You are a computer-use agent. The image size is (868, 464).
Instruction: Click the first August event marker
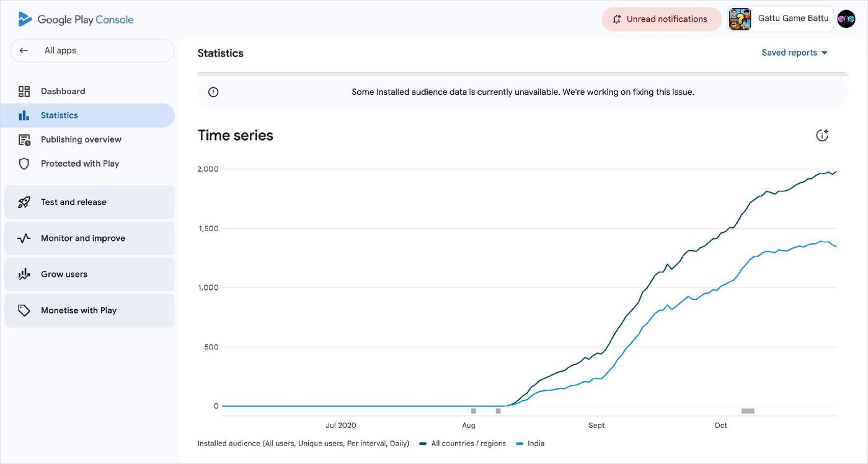[474, 411]
